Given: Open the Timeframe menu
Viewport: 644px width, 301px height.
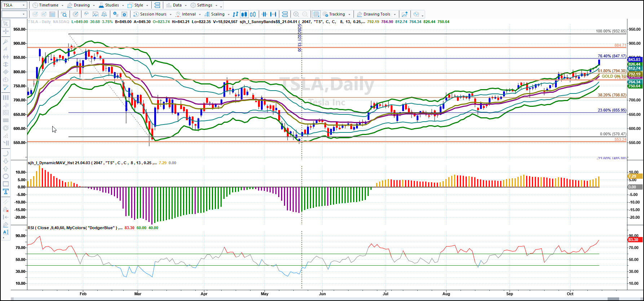Looking at the screenshot, I should (x=48, y=5).
